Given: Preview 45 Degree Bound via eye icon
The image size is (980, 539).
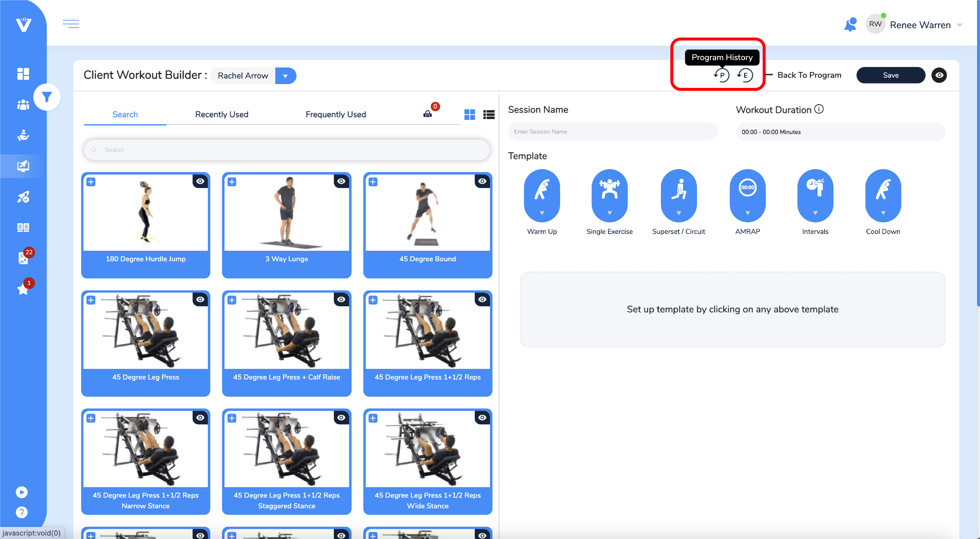Looking at the screenshot, I should click(482, 181).
